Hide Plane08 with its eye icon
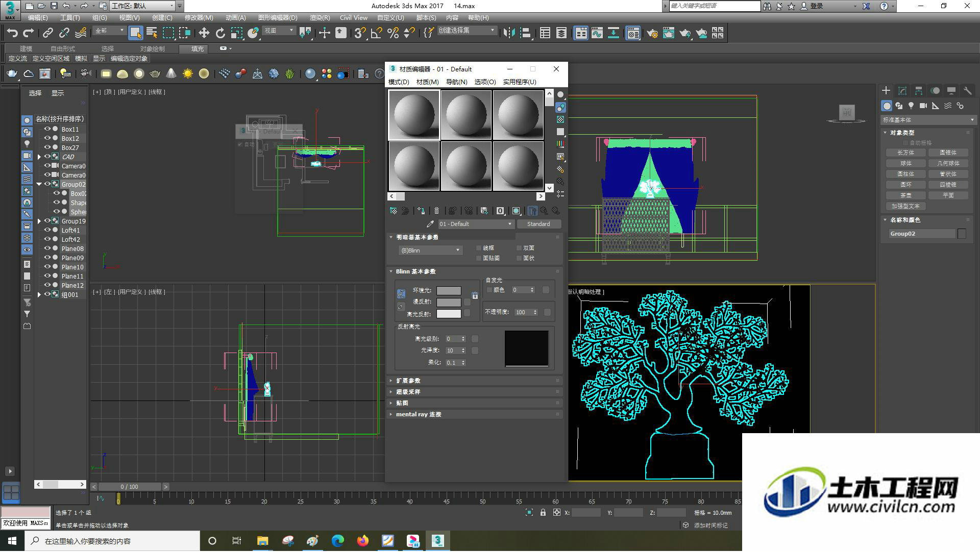This screenshot has width=980, height=552. click(x=47, y=248)
